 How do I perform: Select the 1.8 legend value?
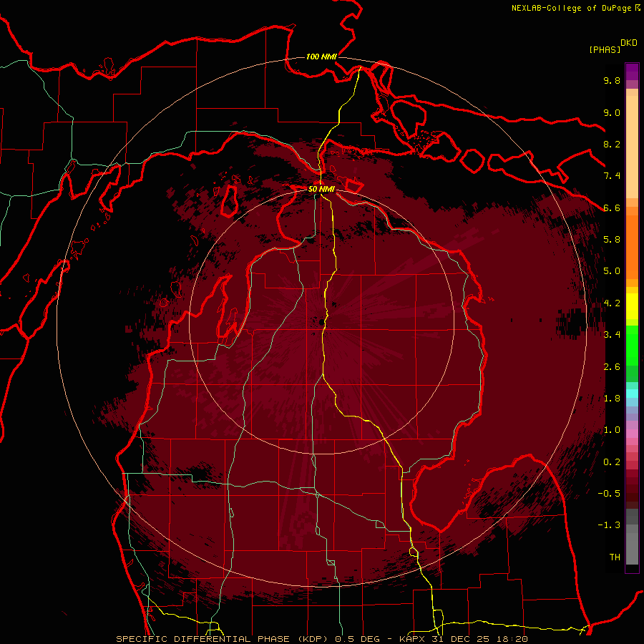612,399
